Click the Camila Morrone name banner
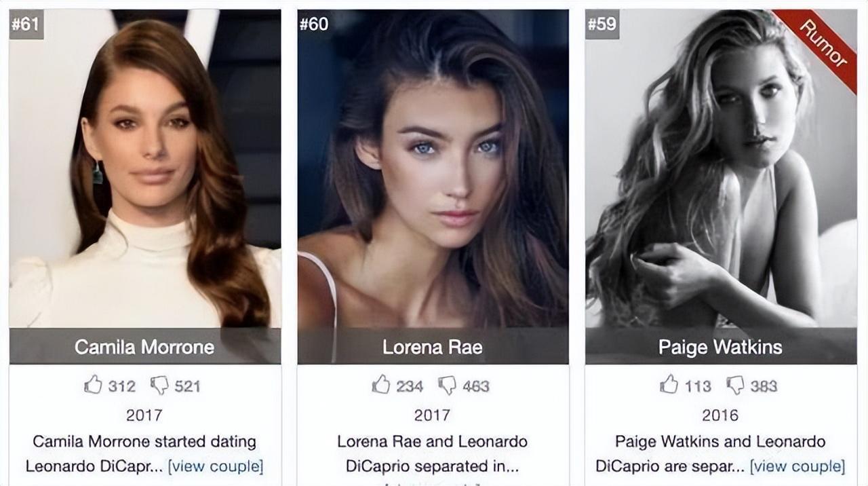Screen dimensions: 868x486 145,346
